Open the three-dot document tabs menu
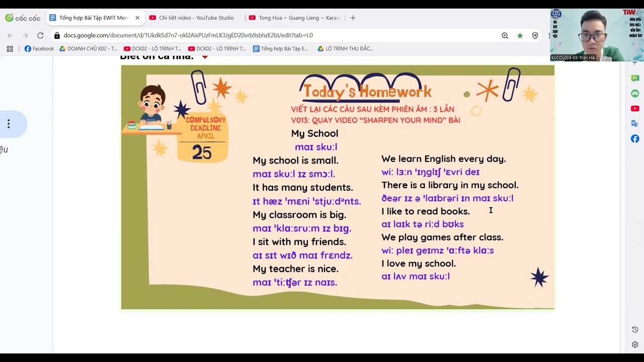Viewport: 644px width, 362px height. point(9,124)
